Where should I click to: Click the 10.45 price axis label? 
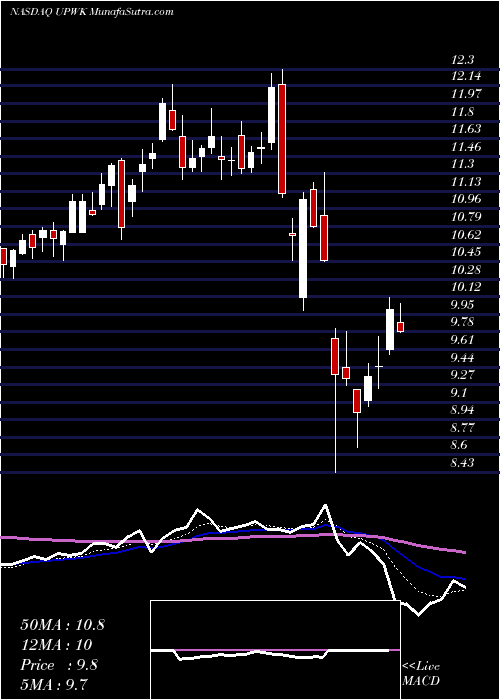pyautogui.click(x=467, y=252)
